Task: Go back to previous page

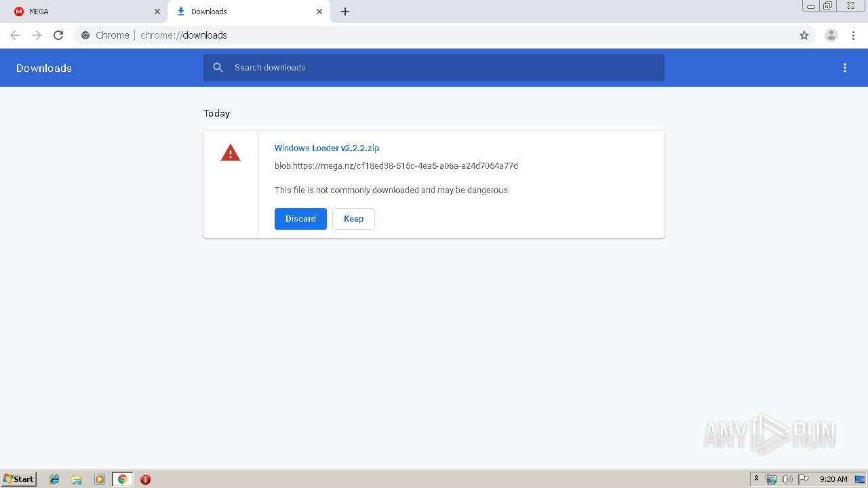Action: (15, 35)
